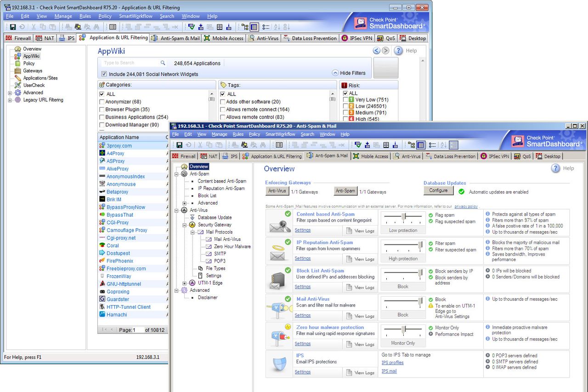Click the binoculars Find icon in the AppWiki window toolbar
Screen dimensions: 588x392
(96, 28)
